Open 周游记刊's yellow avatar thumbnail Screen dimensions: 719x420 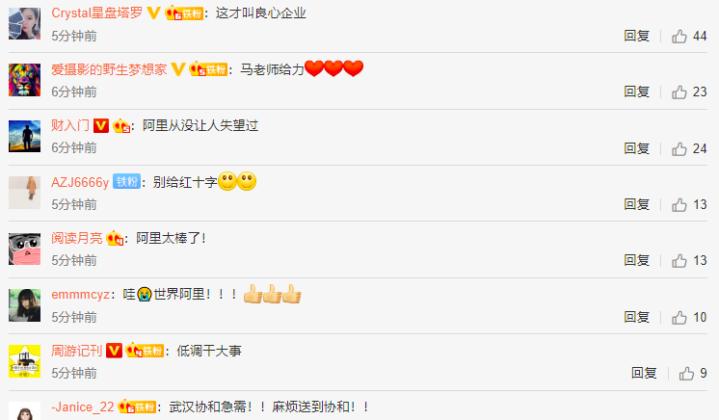pyautogui.click(x=25, y=361)
